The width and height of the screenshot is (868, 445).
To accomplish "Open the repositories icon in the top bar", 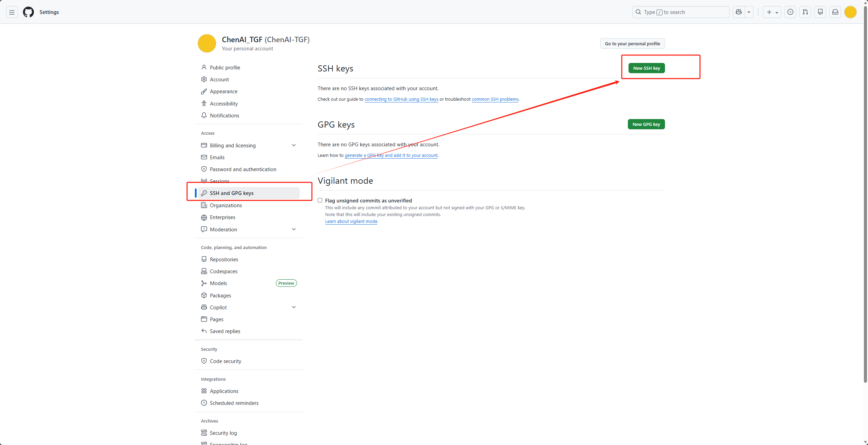I will [820, 12].
